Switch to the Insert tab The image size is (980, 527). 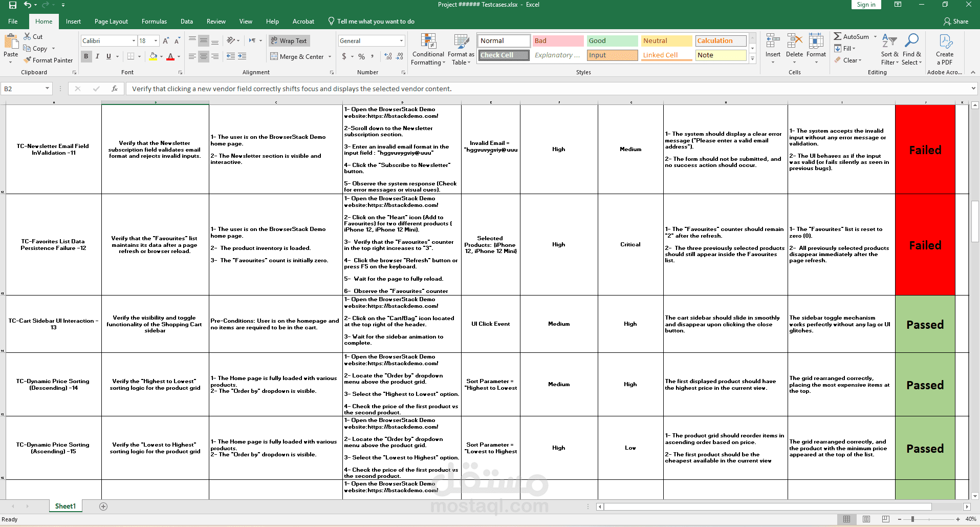(x=73, y=22)
